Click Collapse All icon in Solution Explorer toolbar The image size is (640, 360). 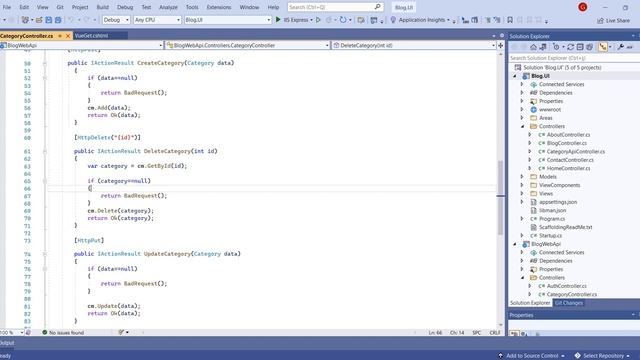(580, 47)
